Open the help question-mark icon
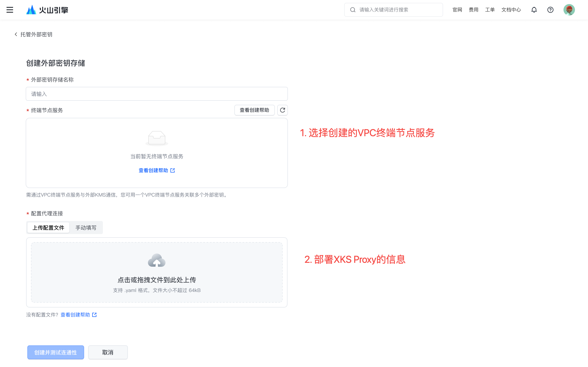The width and height of the screenshot is (588, 367). 550,10
